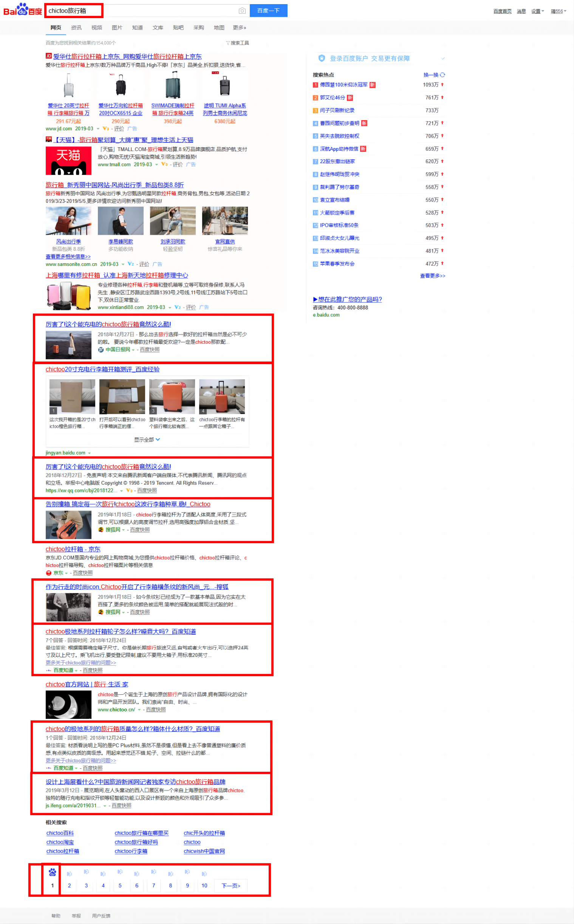574x924 pixels.
Task: Click the shield icon in login banner
Action: (322, 58)
